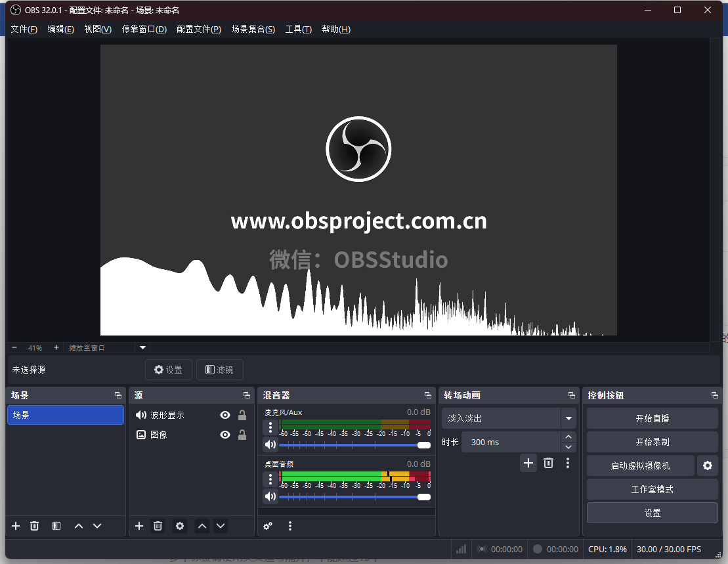Expand the 淡入淡出 transition dropdown
The height and width of the screenshot is (564, 728).
[568, 418]
